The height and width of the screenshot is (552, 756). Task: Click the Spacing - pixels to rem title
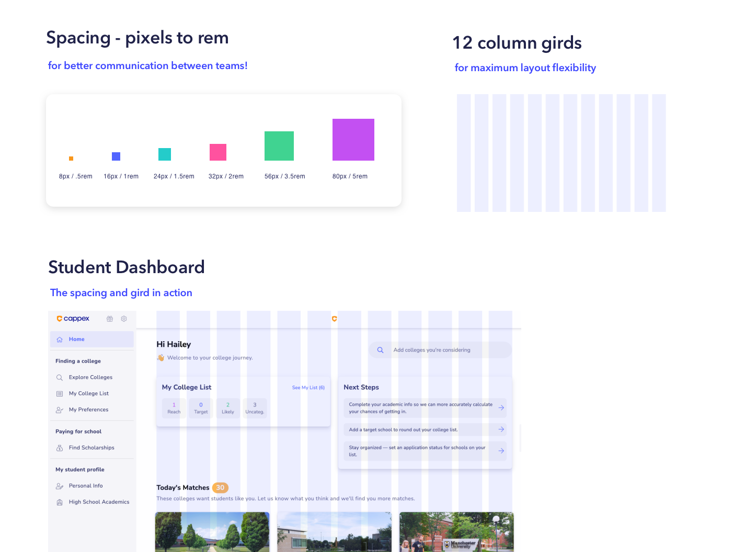tap(138, 38)
